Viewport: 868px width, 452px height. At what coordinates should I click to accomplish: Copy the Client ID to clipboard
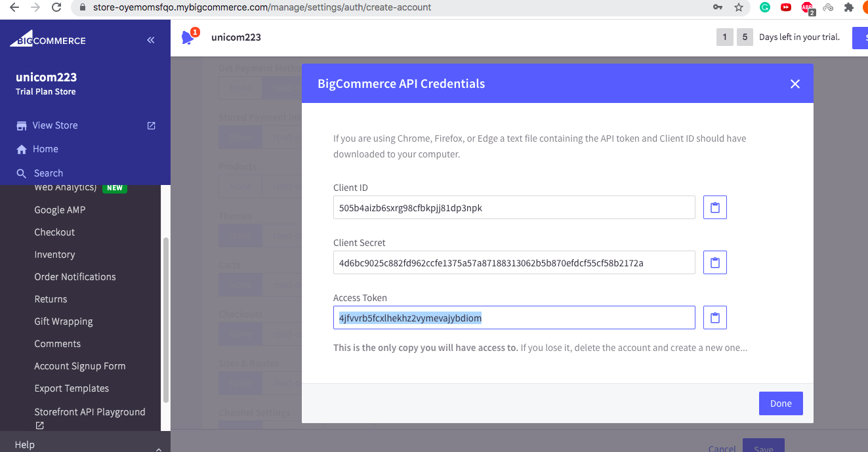[715, 207]
